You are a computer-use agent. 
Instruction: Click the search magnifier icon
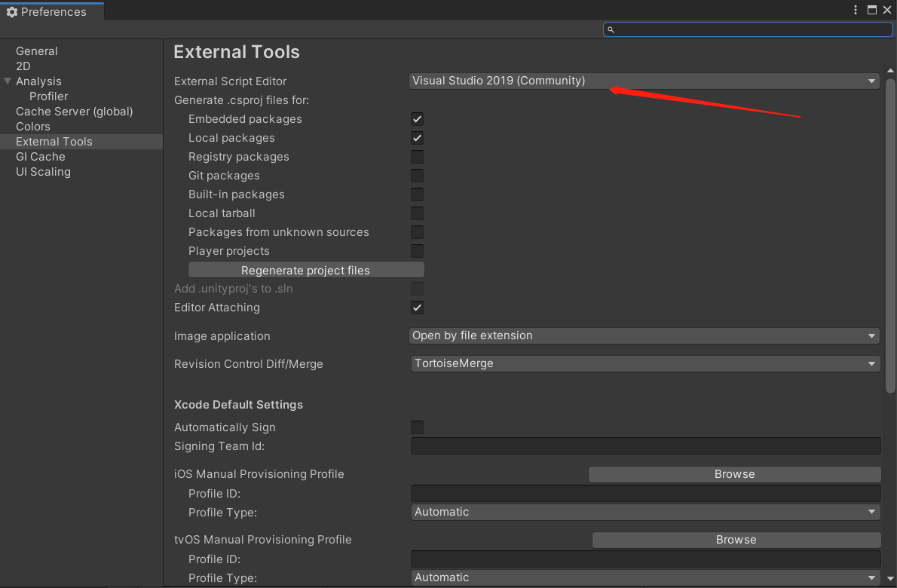click(x=612, y=29)
